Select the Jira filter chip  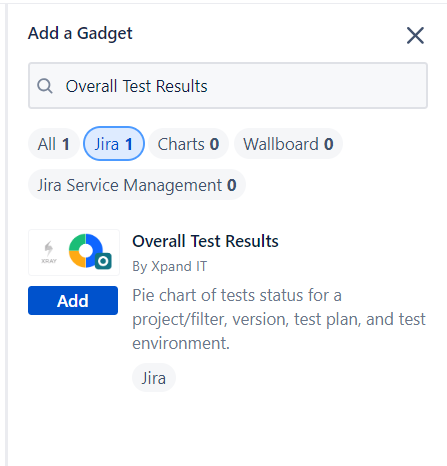[x=114, y=144]
